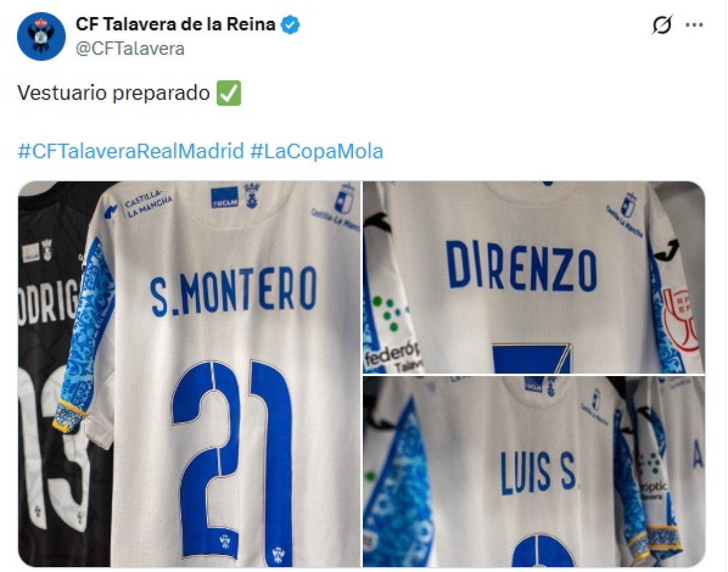728x572 pixels.
Task: Click the blue verified badge
Action: (292, 25)
